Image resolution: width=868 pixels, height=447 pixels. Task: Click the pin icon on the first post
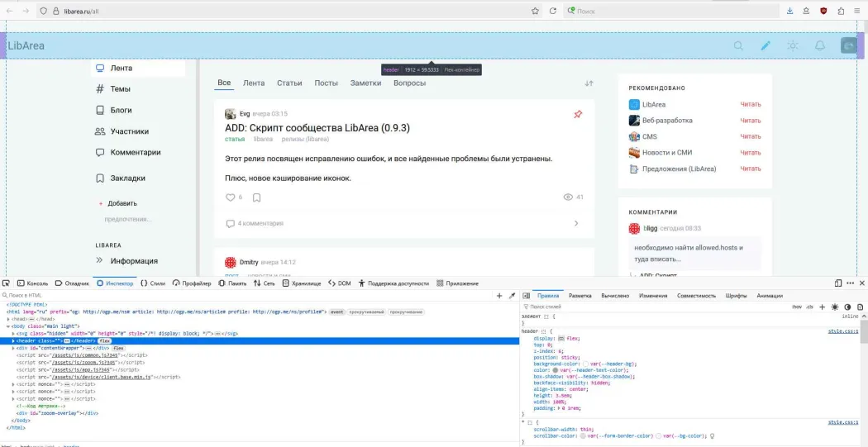(578, 114)
